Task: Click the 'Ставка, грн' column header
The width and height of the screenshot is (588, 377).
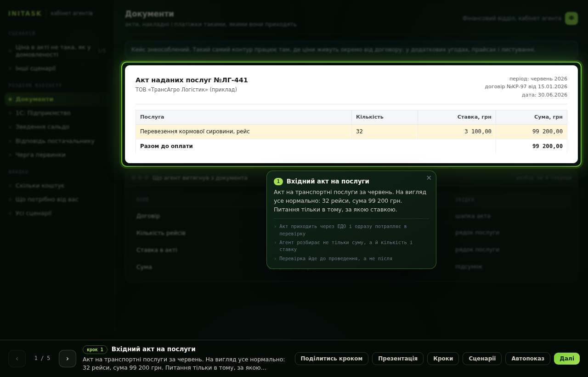Action: point(457,117)
